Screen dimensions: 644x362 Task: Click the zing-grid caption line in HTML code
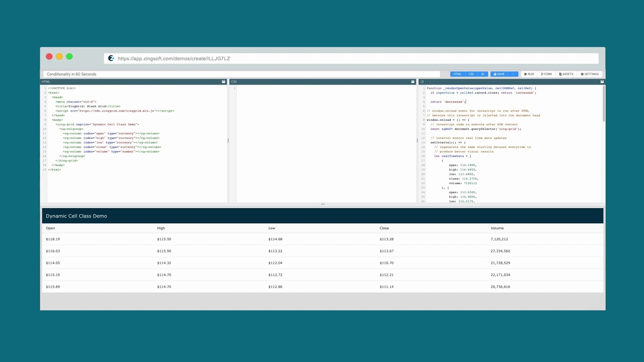[x=97, y=124]
